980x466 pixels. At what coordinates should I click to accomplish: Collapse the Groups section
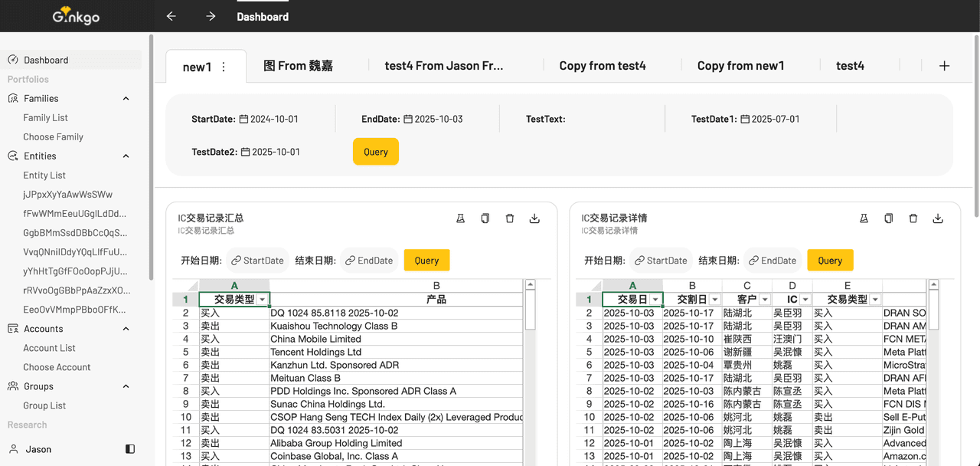click(126, 386)
